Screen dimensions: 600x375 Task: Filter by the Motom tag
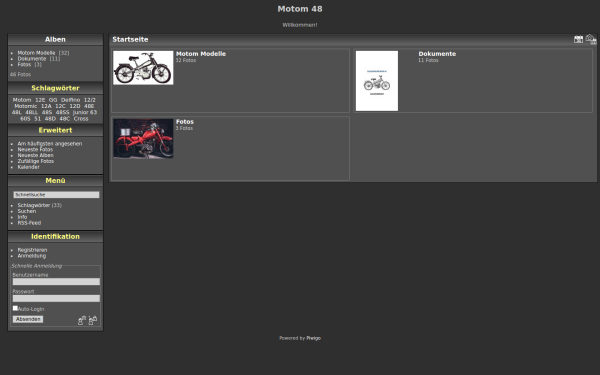[x=22, y=100]
